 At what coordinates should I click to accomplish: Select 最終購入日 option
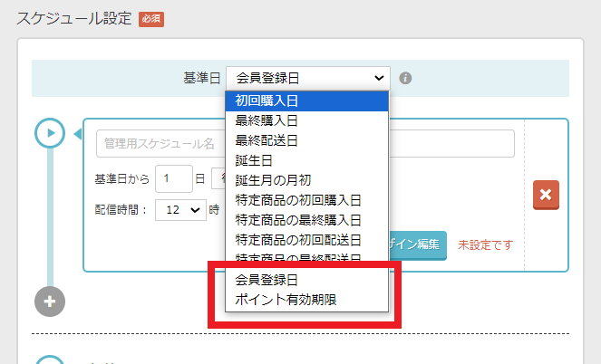[306, 120]
